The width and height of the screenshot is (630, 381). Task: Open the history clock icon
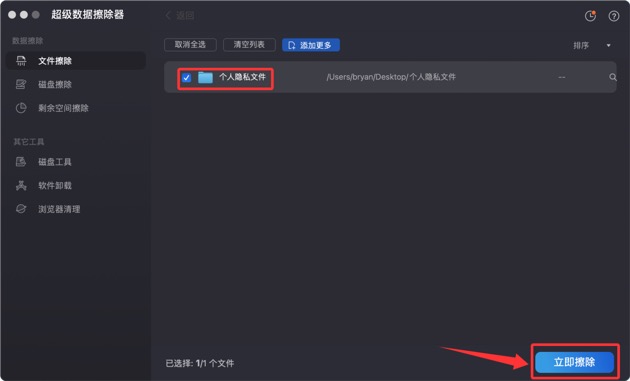coord(590,16)
